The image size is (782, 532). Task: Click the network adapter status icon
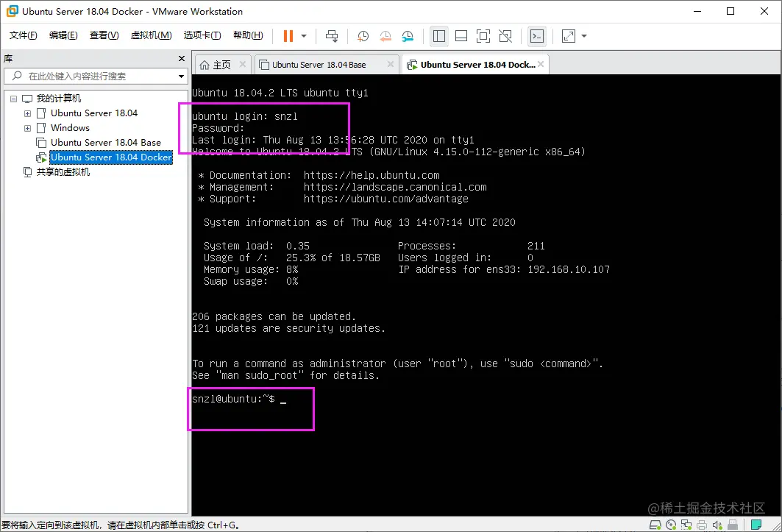click(x=686, y=525)
